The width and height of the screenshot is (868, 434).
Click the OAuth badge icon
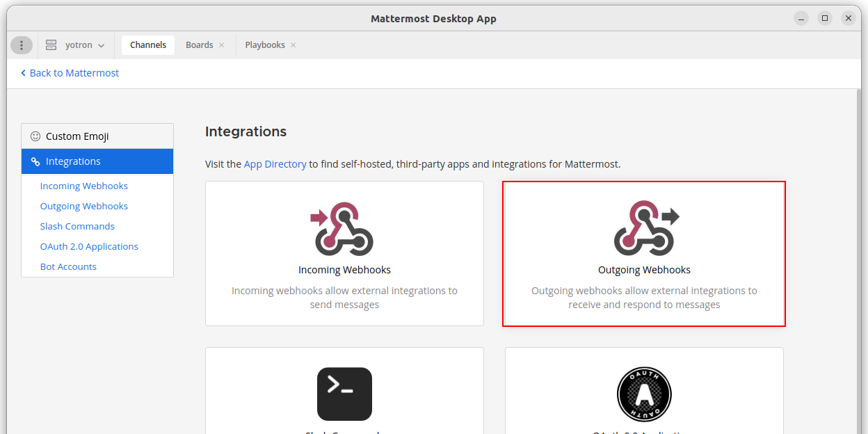(644, 394)
